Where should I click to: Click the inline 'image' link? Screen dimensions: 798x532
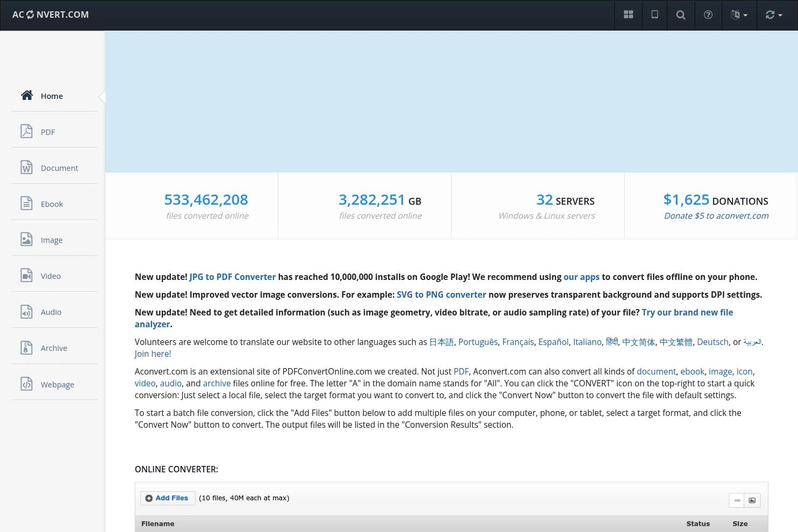[720, 371]
